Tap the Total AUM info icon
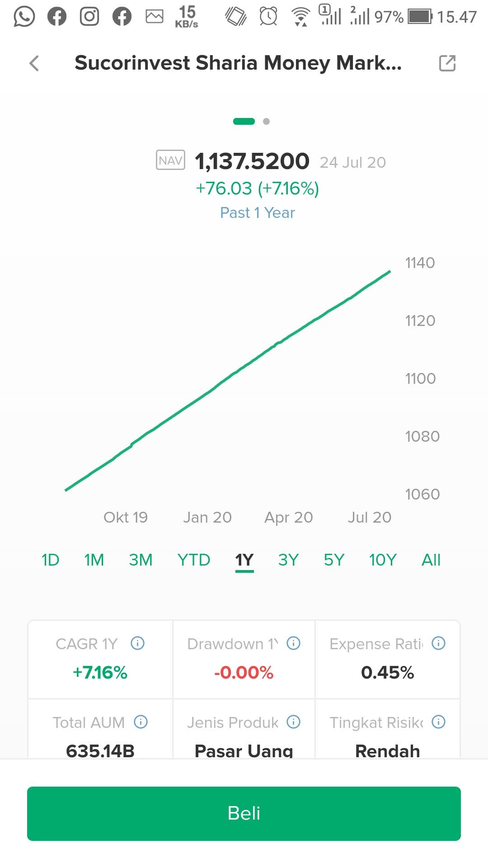The width and height of the screenshot is (488, 868). [141, 722]
